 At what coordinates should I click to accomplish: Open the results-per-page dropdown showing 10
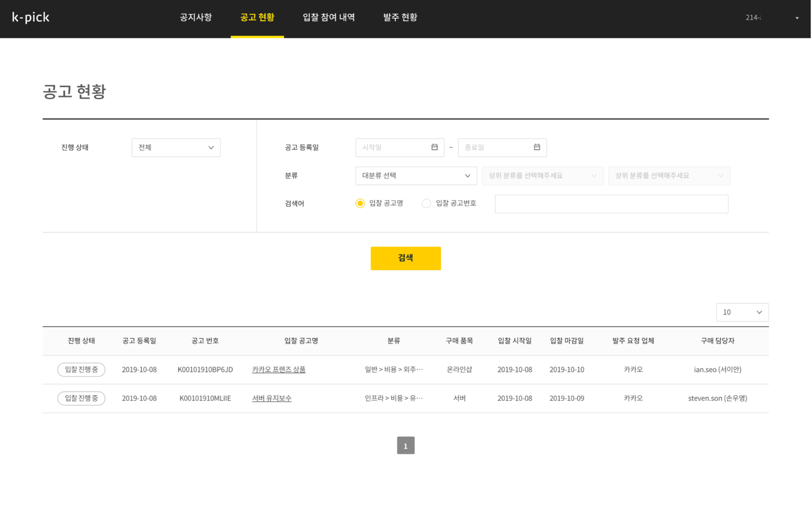tap(742, 312)
